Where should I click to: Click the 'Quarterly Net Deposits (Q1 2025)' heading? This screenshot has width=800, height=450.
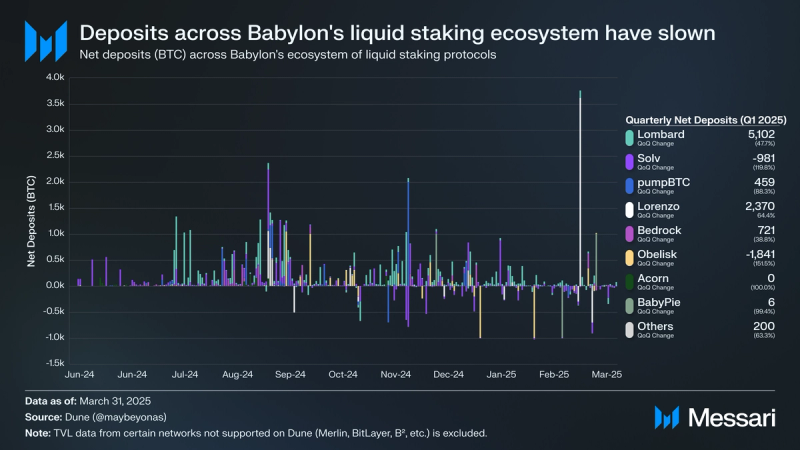[706, 120]
